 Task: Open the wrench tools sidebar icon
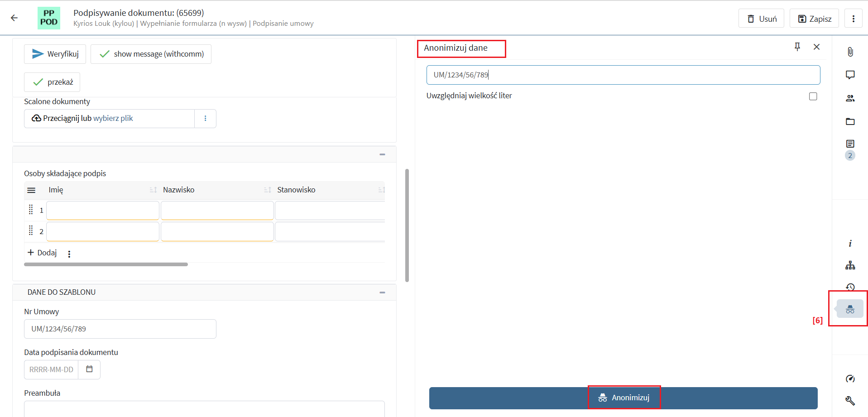click(850, 401)
